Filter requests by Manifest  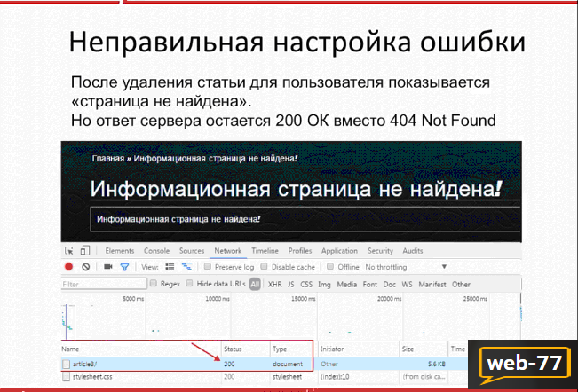pos(432,284)
